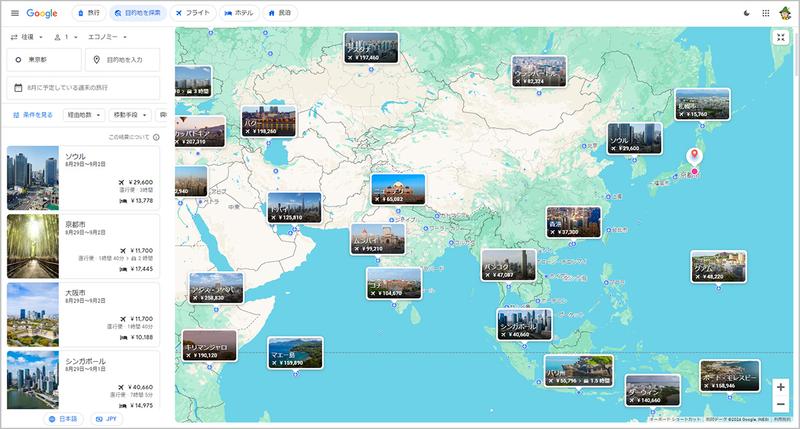Expand the 経由地数 filter
This screenshot has height=429, width=800.
point(84,115)
